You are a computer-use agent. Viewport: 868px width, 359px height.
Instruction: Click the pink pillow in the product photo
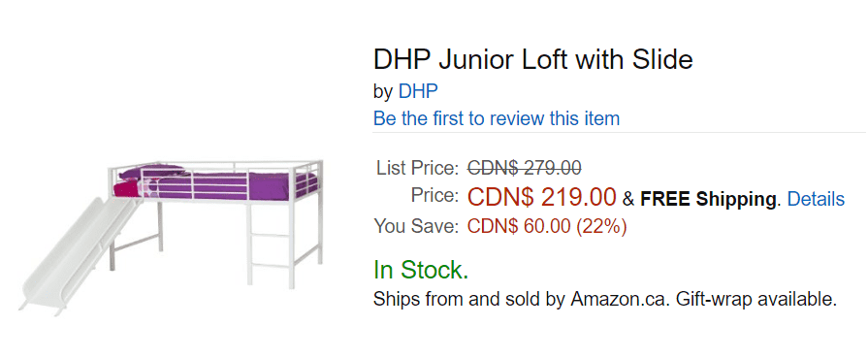128,189
